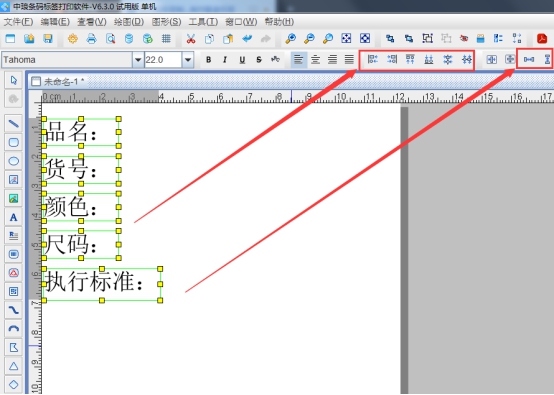
Task: Select the 执行标准: text object
Action: pos(102,284)
